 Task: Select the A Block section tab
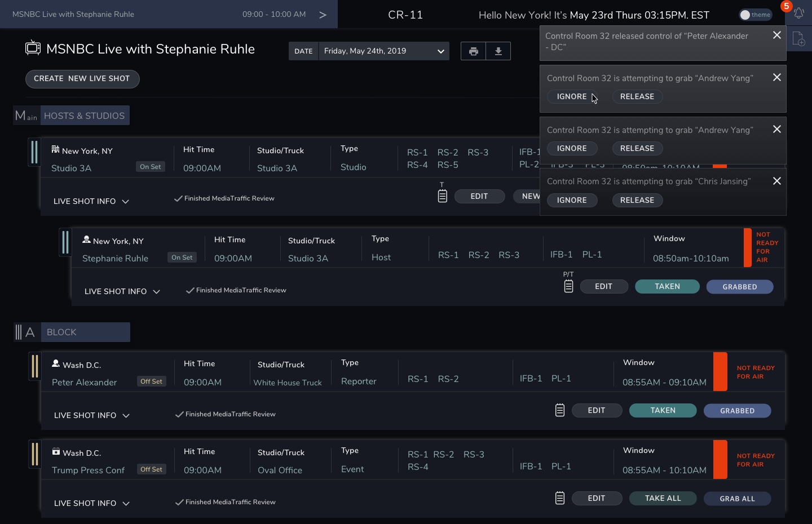[x=85, y=332]
